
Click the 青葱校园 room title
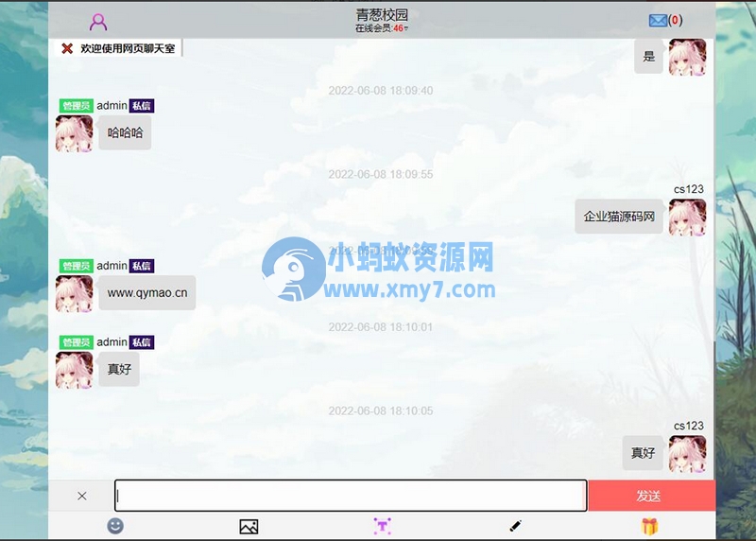coord(382,15)
